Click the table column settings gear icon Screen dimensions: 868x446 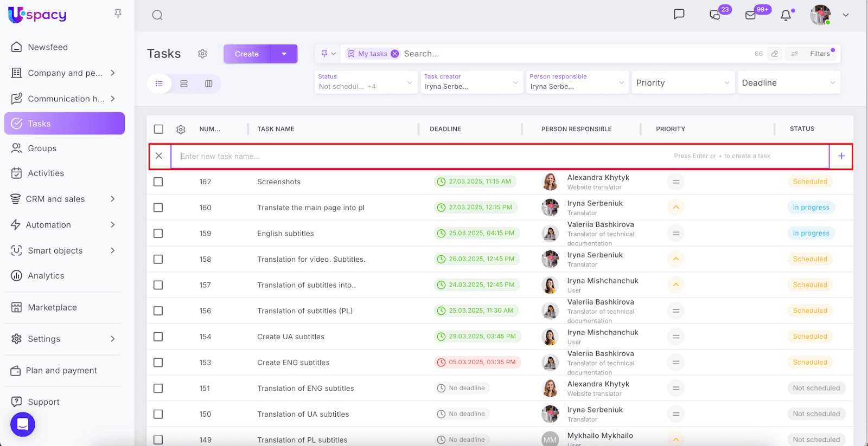pyautogui.click(x=181, y=129)
